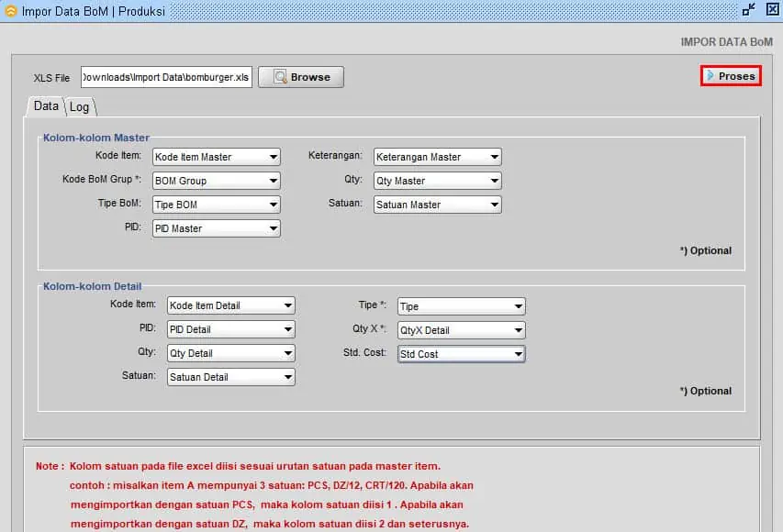Open the QtyX Detail dropdown
The width and height of the screenshot is (783, 532).
(462, 330)
